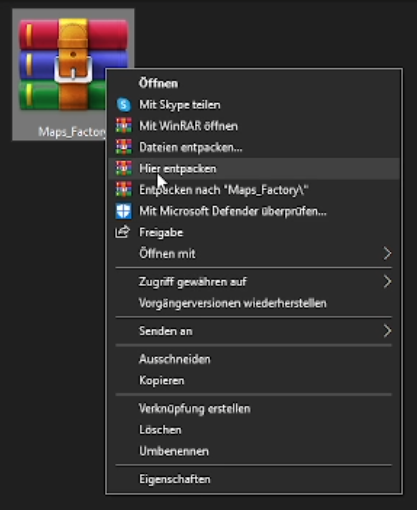Screen dimensions: 417x510
Task: Click the Freigabe share icon
Action: tap(122, 232)
